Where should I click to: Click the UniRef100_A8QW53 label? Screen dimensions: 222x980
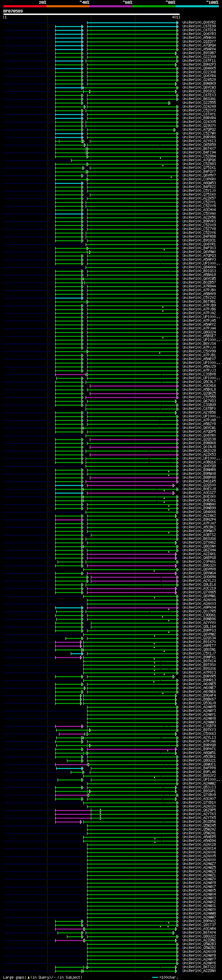coord(199,183)
